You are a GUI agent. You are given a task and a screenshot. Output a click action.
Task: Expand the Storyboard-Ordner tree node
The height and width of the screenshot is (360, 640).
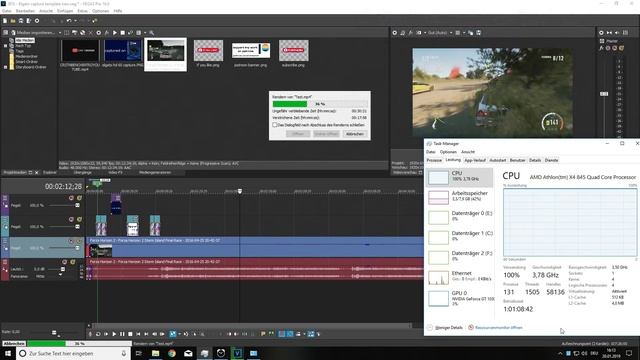6,67
